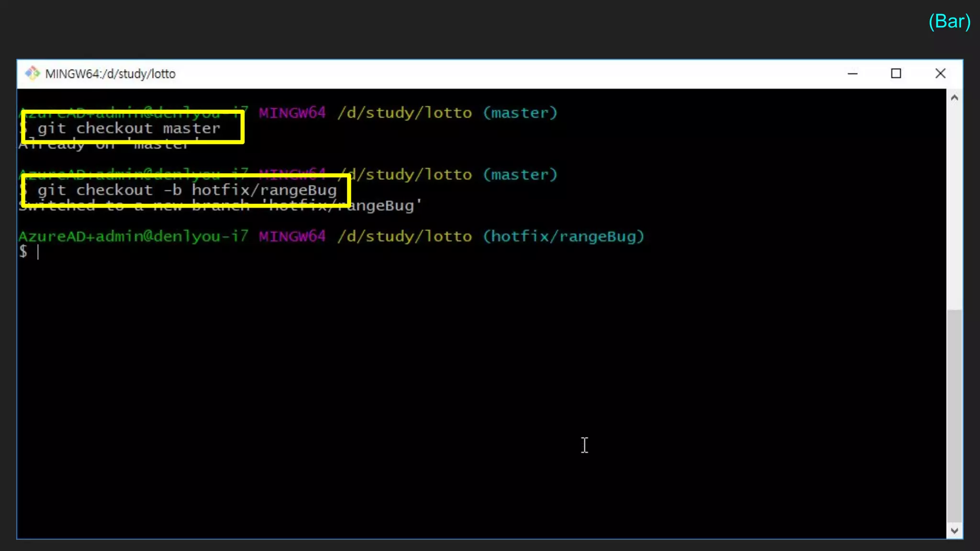Screen dimensions: 980x551
Task: Maximize the MINGW64 terminal window
Action: tap(896, 74)
